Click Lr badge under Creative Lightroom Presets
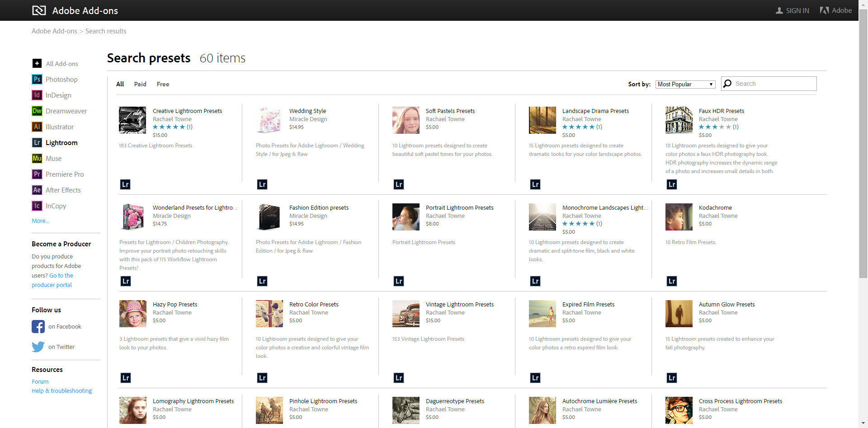The width and height of the screenshot is (868, 428). pyautogui.click(x=126, y=184)
